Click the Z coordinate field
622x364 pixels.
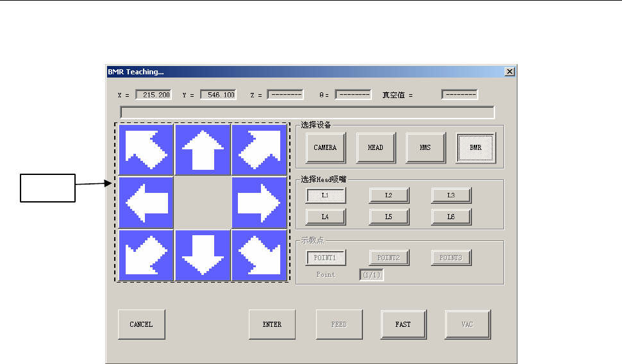tap(285, 95)
